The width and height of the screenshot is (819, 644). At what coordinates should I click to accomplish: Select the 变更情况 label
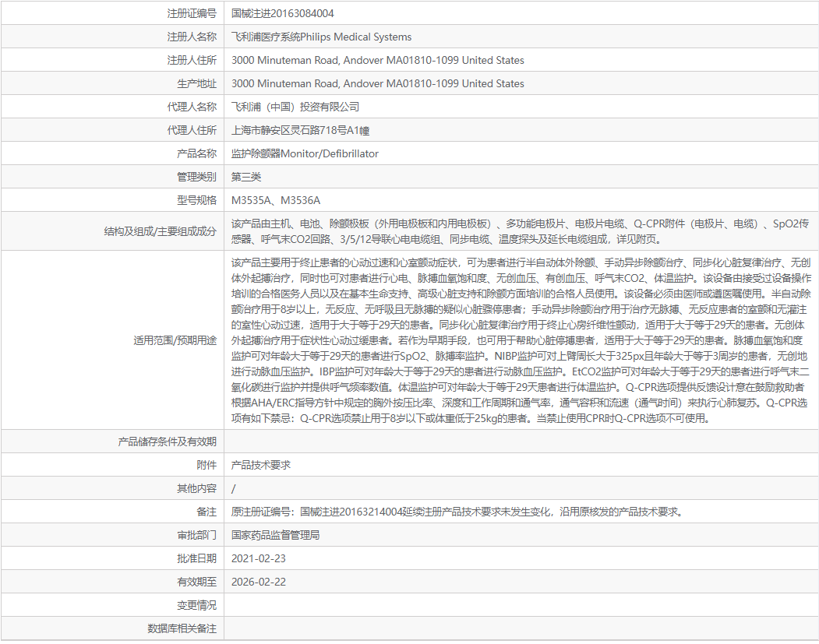pyautogui.click(x=196, y=605)
